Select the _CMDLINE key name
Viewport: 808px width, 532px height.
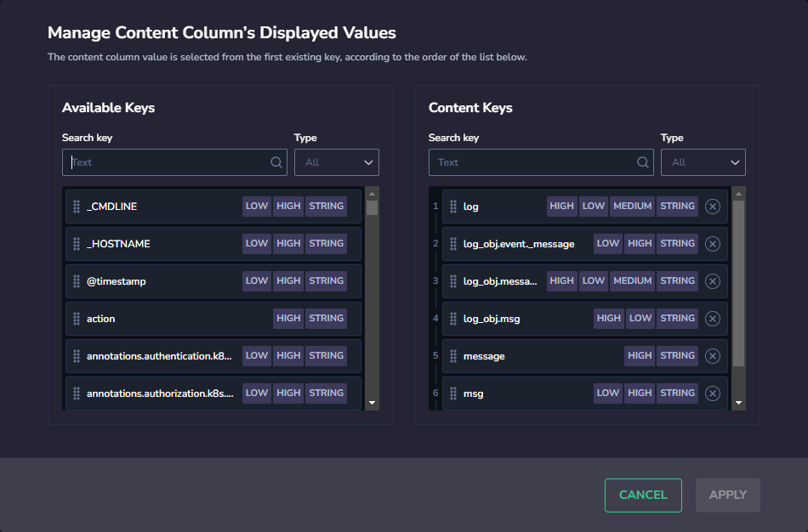111,207
